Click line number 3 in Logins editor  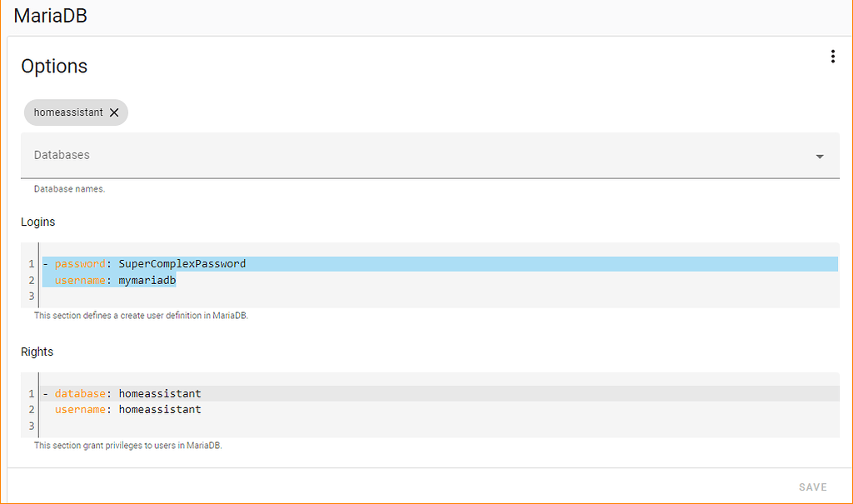[x=31, y=296]
